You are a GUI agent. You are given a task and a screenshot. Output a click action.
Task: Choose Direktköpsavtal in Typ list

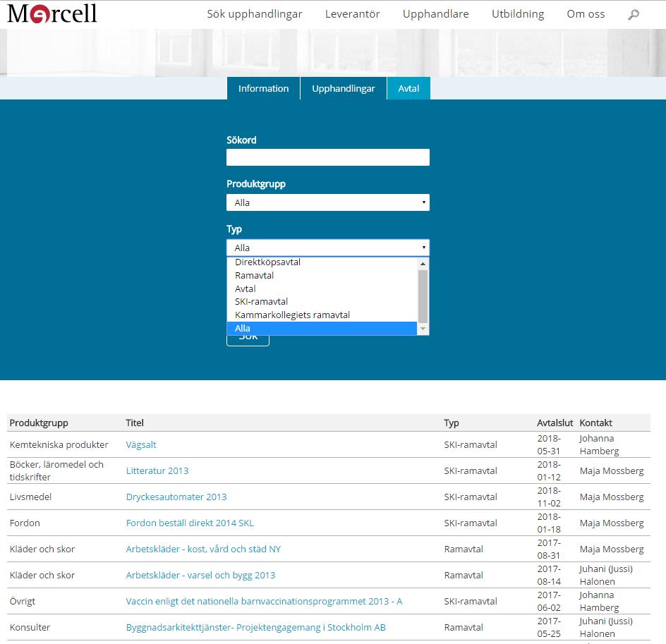(x=322, y=262)
